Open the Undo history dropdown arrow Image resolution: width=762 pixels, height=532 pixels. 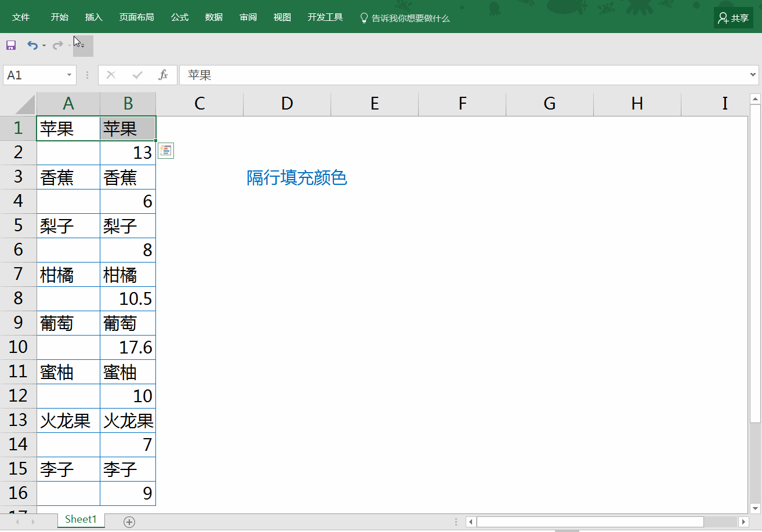[43, 46]
